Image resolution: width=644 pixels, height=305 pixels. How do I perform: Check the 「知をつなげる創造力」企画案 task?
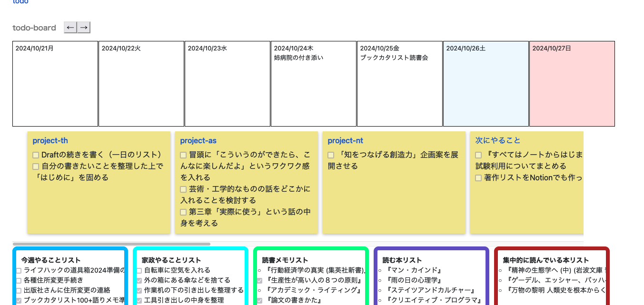point(331,154)
